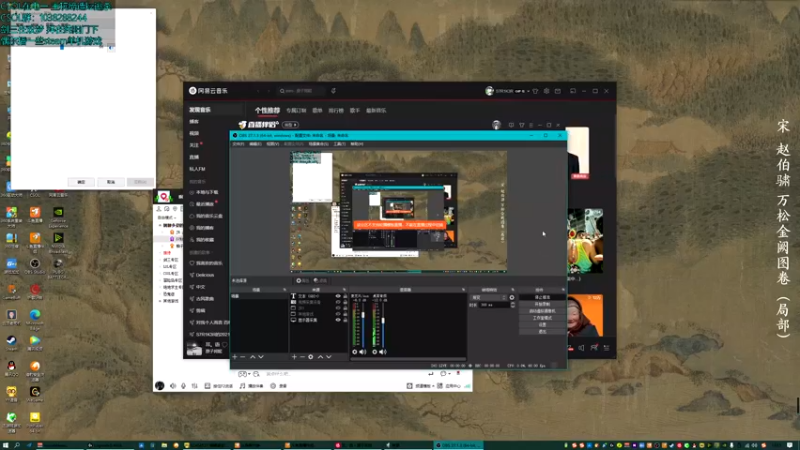800x450 pixels.
Task: Switch to the ranking list tab in NetEase Music
Action: pos(336,110)
